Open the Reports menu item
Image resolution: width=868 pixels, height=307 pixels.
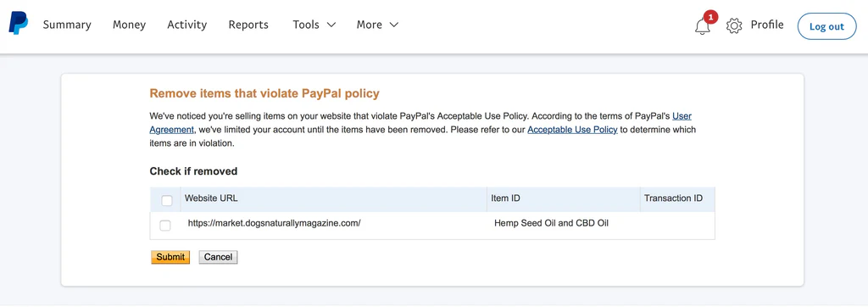point(248,25)
